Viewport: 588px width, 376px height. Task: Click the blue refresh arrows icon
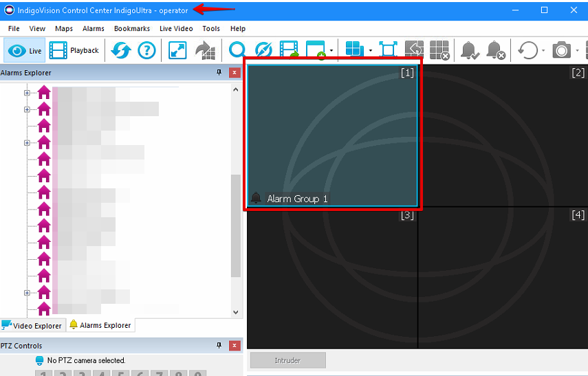click(x=121, y=50)
